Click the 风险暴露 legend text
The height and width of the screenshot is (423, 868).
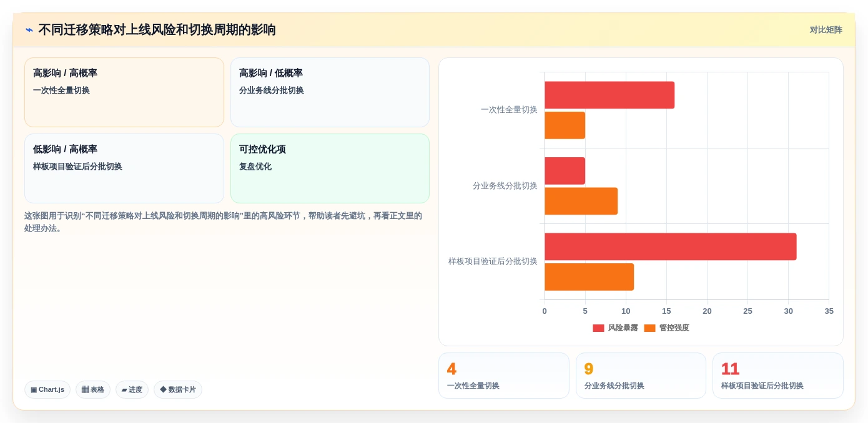(x=623, y=328)
